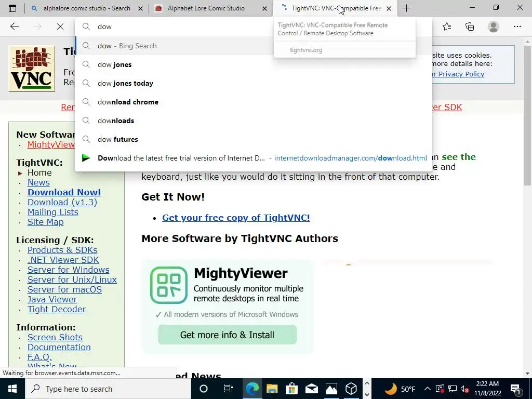Click the muted volume tray icon
532x399 pixels.
point(465,389)
